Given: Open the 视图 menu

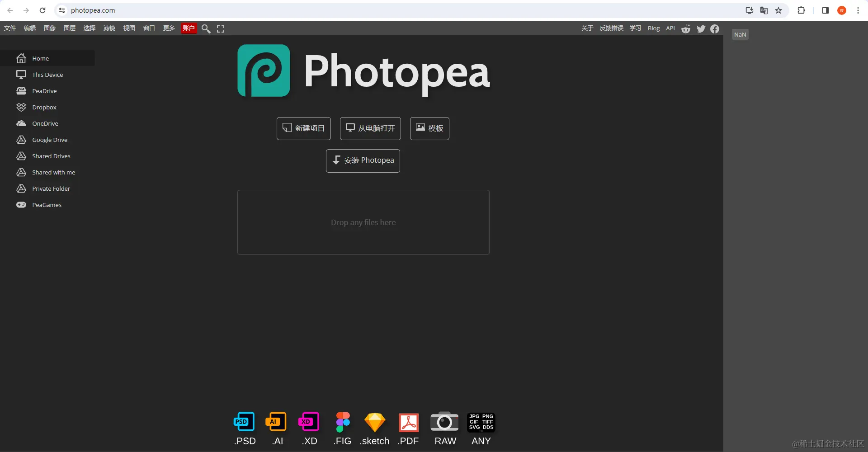Looking at the screenshot, I should pyautogui.click(x=129, y=28).
